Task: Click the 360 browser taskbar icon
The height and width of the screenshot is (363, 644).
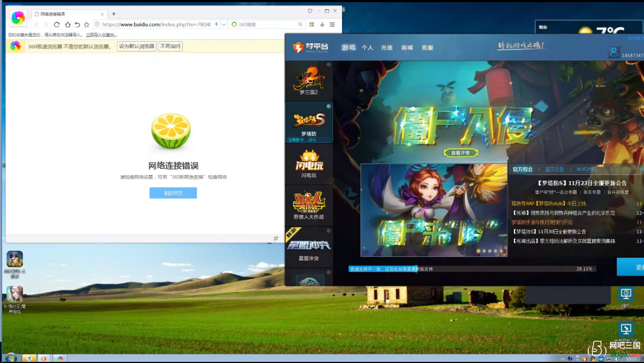Action: point(60,359)
